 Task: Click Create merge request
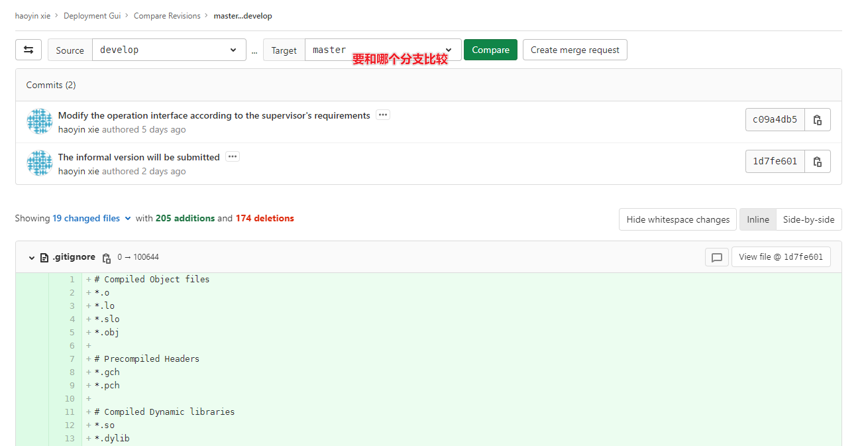pos(574,49)
